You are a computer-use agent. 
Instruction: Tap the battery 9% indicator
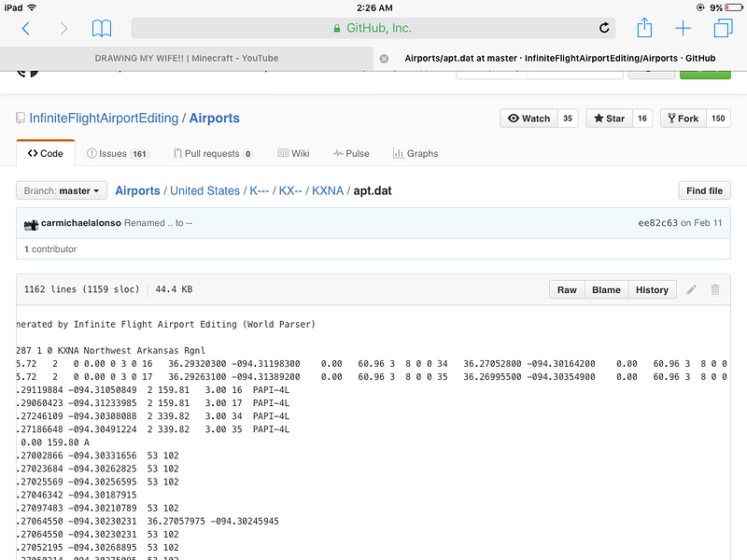[726, 7]
